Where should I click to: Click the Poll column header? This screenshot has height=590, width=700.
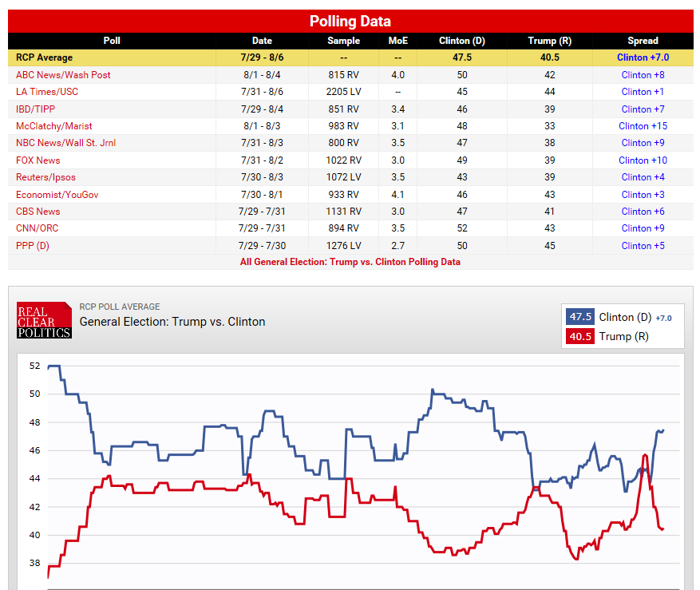coord(112,41)
